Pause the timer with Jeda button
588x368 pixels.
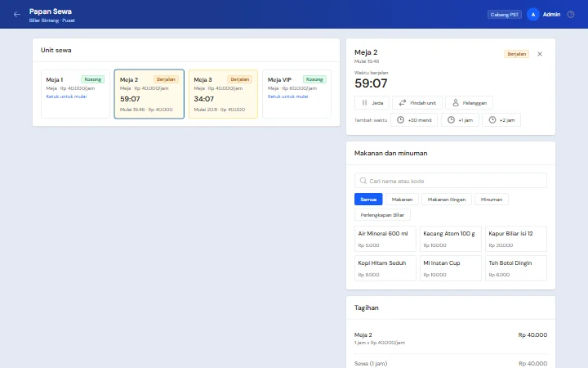[372, 103]
